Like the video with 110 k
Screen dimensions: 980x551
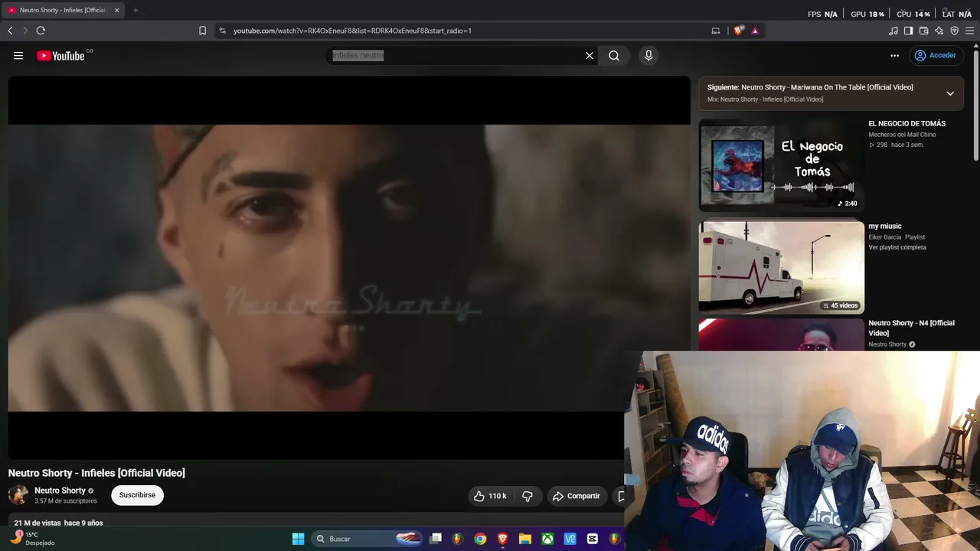click(x=489, y=496)
